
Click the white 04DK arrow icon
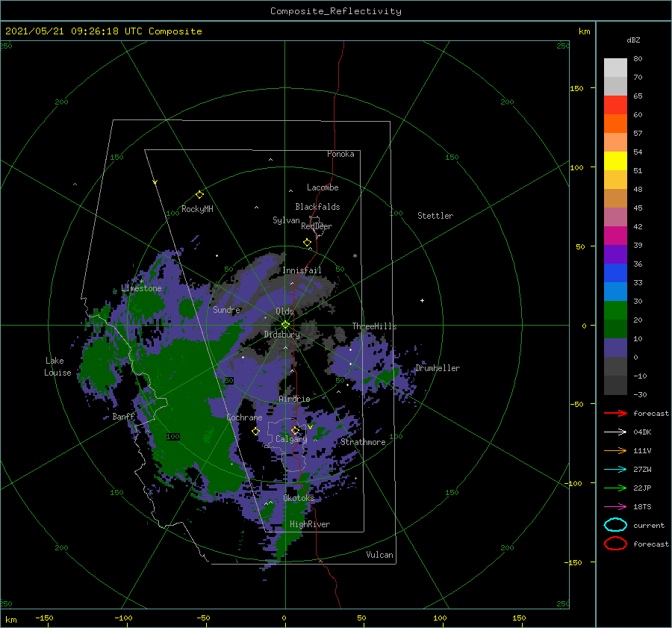click(615, 432)
